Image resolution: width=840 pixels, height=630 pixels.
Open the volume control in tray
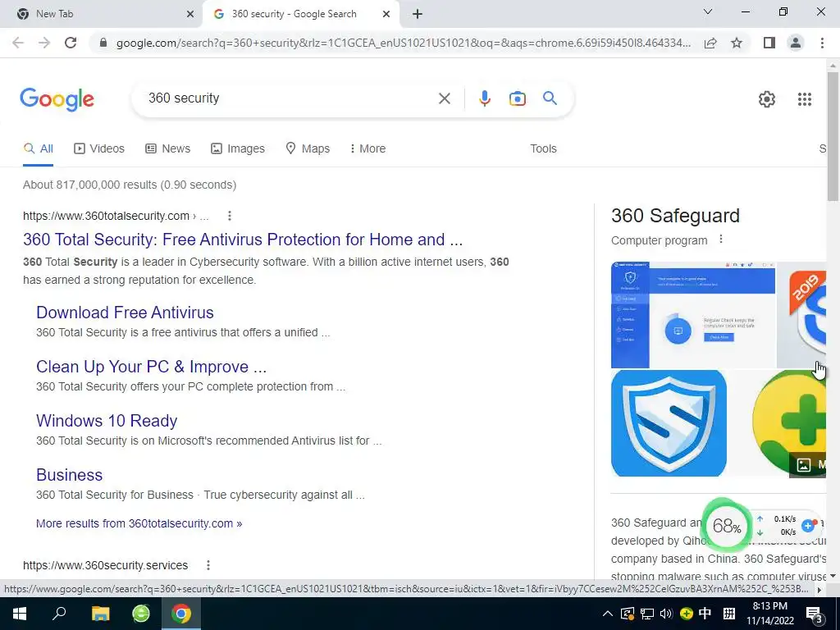coord(666,614)
